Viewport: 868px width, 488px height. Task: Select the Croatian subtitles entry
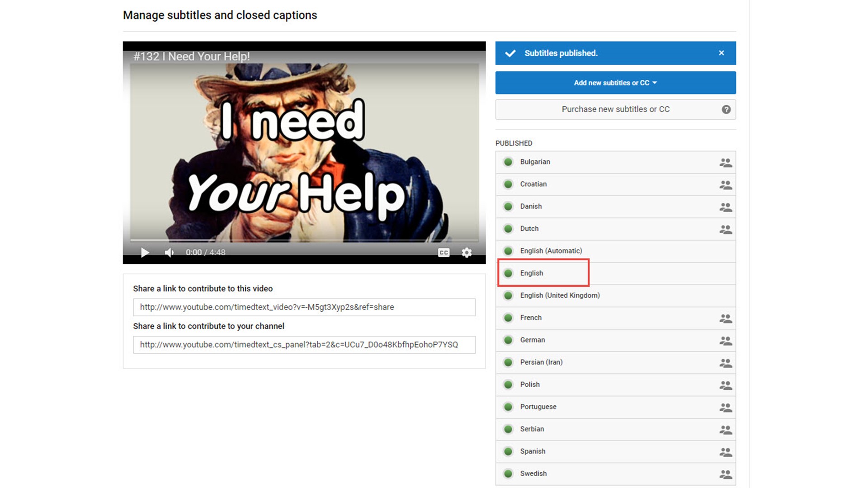click(x=615, y=184)
